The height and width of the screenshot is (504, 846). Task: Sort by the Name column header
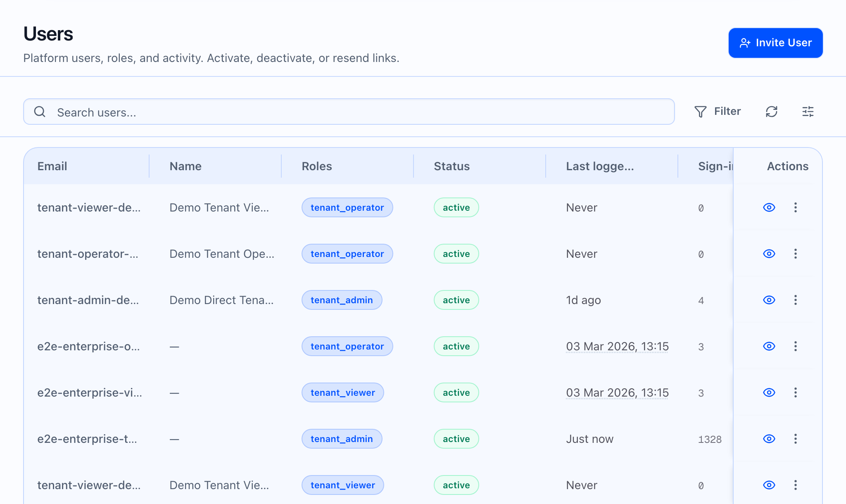(185, 166)
